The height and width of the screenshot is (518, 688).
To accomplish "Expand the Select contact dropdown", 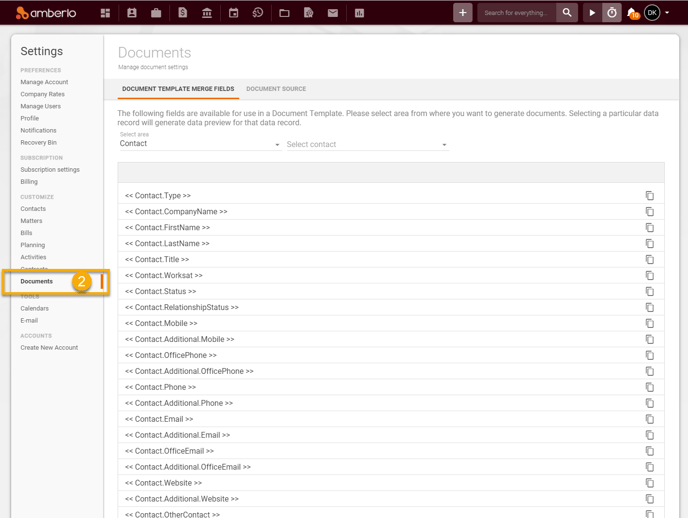I will coord(367,144).
